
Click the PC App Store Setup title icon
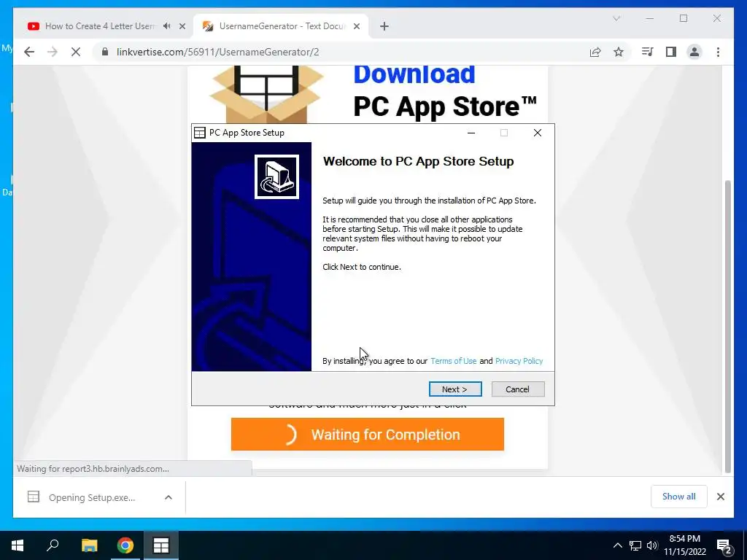click(200, 133)
